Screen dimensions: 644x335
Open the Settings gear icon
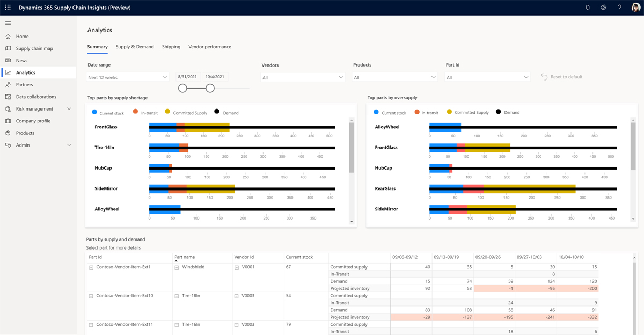(x=604, y=8)
